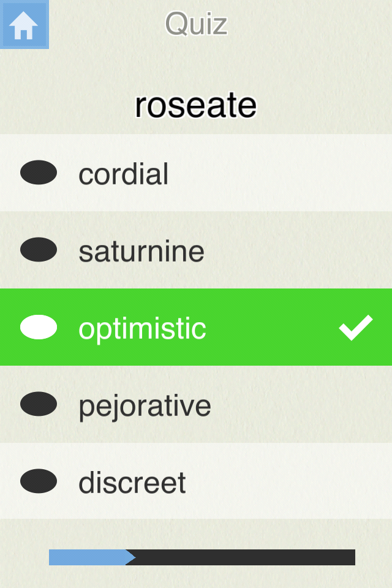The image size is (392, 588).
Task: Select the whole saturnine option row
Action: [196, 250]
